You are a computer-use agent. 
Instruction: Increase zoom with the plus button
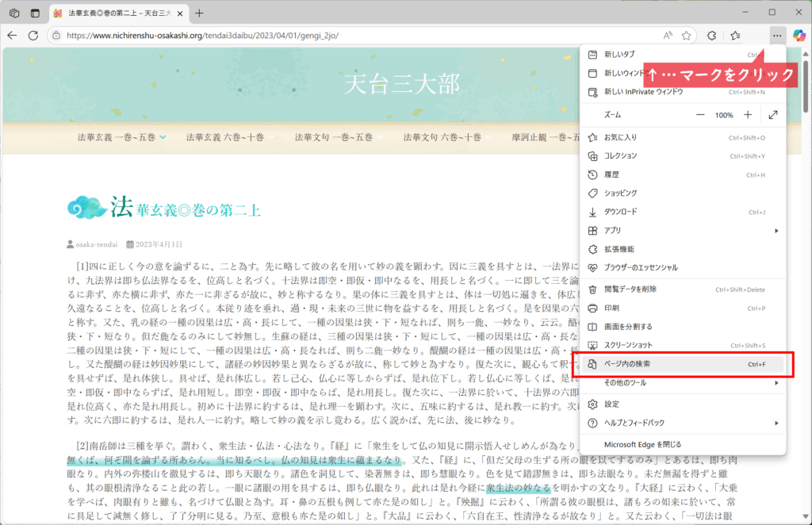747,115
